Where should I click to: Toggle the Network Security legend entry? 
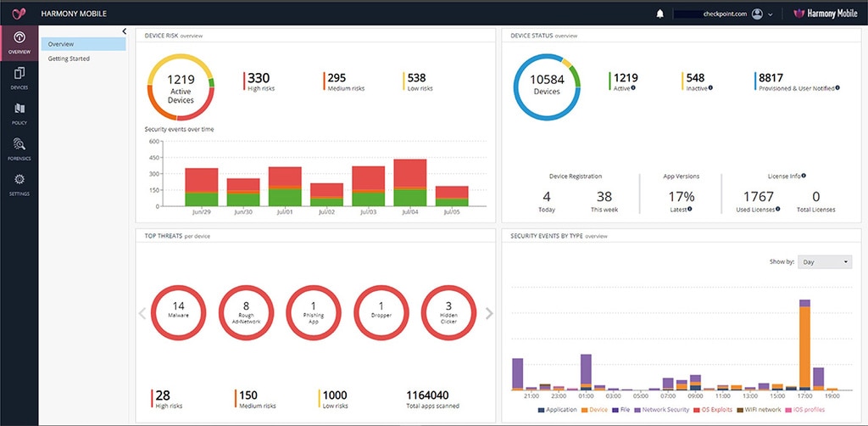tap(661, 410)
